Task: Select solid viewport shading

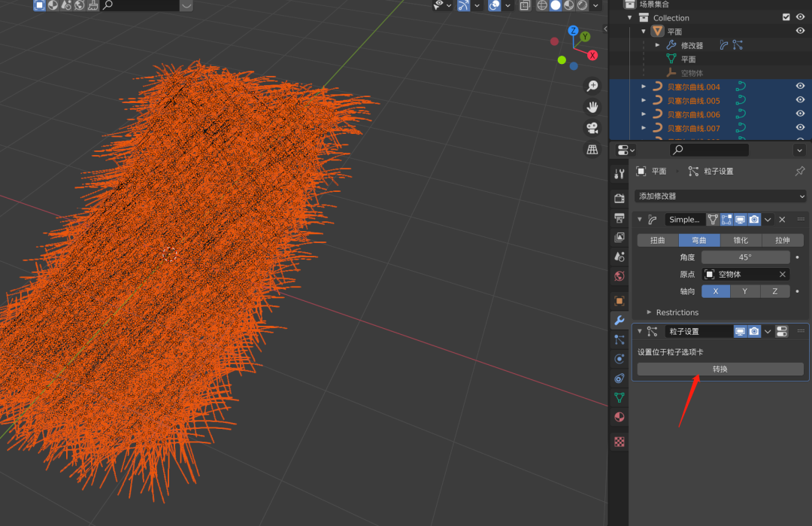Action: pos(555,5)
